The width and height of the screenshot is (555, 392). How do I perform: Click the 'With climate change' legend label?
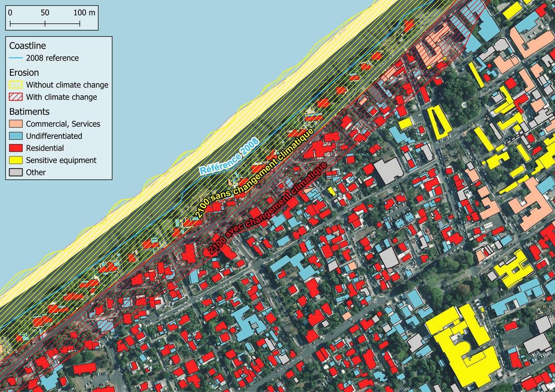pos(61,97)
